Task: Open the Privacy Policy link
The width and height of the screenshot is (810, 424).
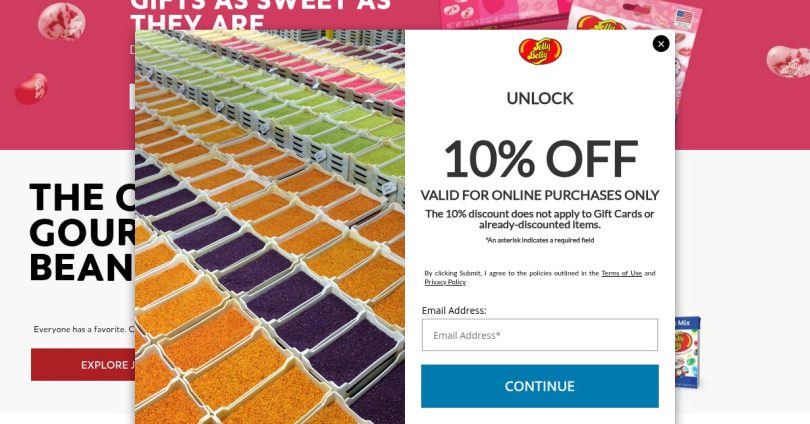Action: [445, 282]
